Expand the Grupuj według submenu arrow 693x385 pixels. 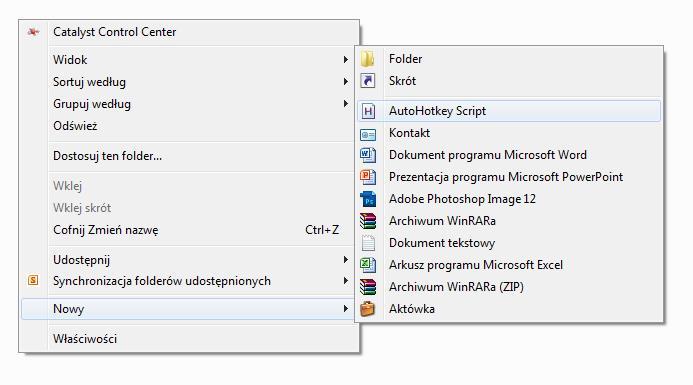(346, 103)
